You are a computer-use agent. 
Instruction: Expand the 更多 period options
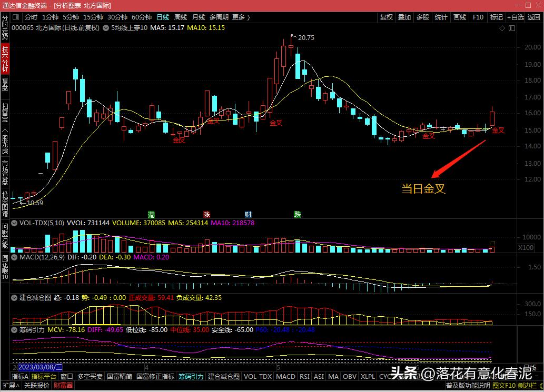(240, 17)
